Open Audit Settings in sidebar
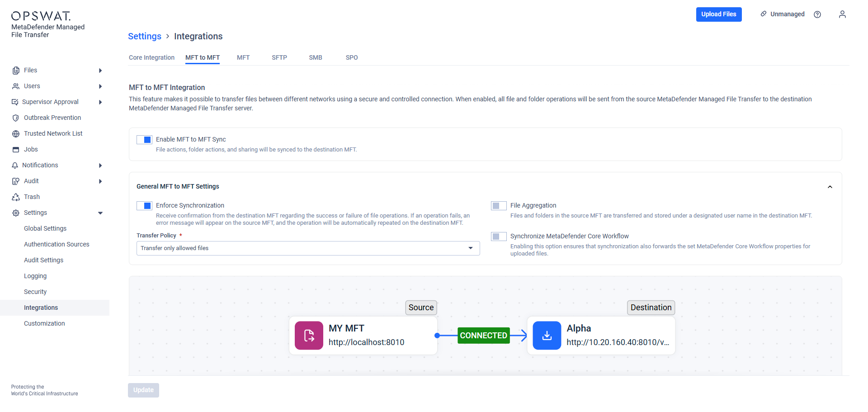 43,260
